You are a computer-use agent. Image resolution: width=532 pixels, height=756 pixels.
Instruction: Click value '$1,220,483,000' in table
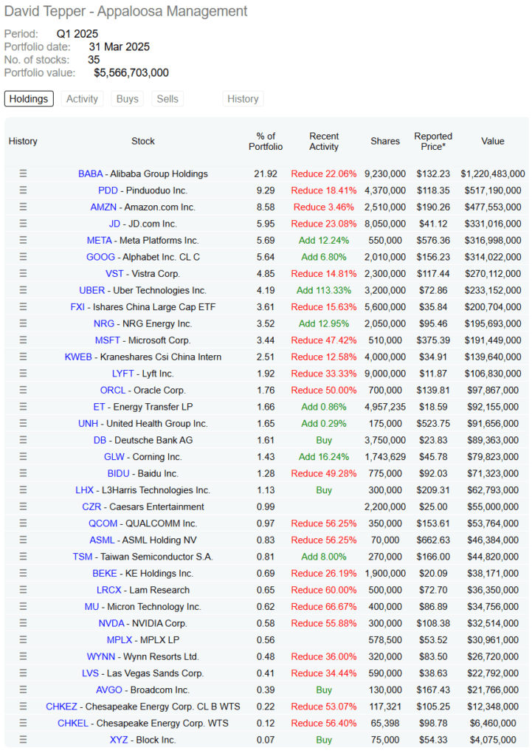492,173
